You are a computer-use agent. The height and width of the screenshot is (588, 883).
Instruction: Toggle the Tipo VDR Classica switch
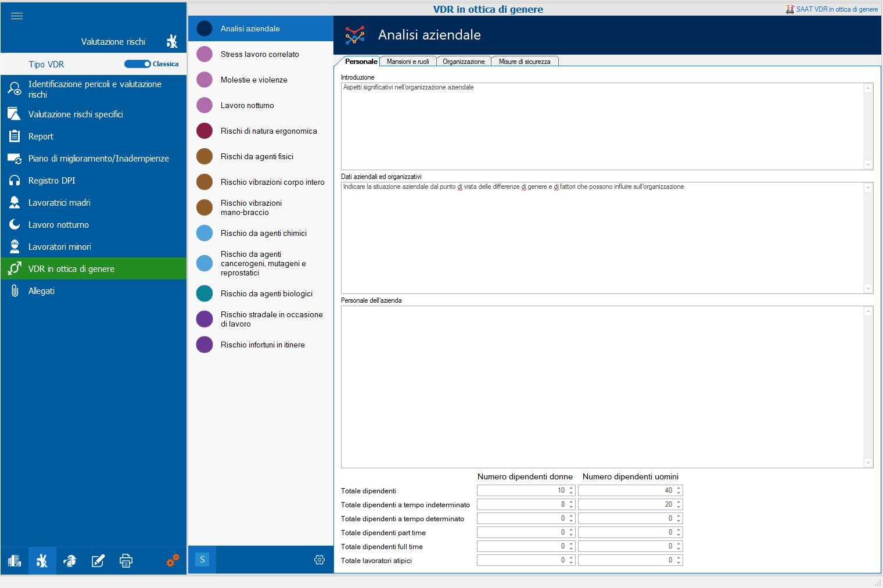pos(138,64)
